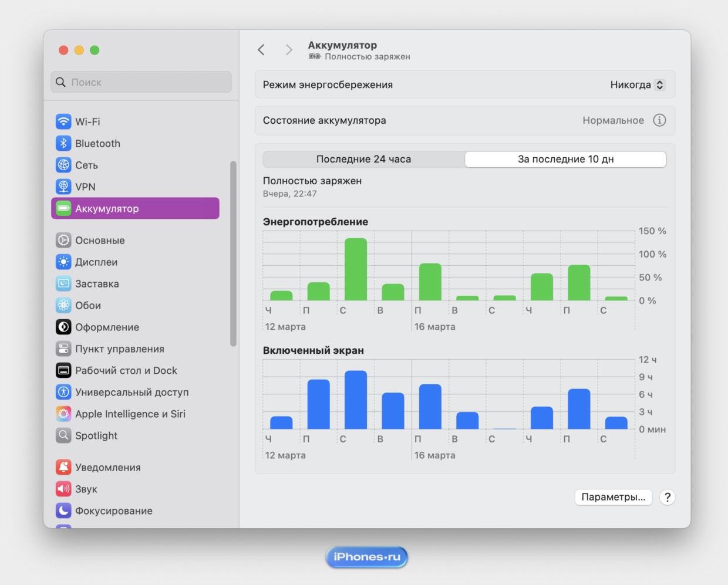Open the help question mark button
The width and height of the screenshot is (728, 585).
tap(667, 498)
